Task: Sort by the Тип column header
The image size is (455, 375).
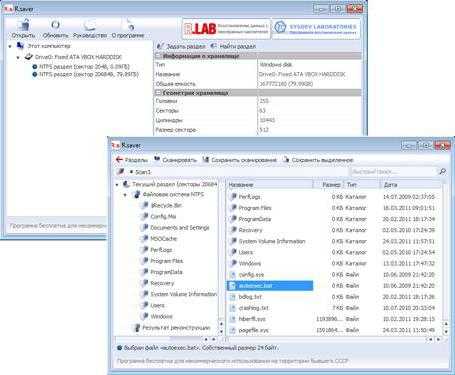Action: [362, 184]
